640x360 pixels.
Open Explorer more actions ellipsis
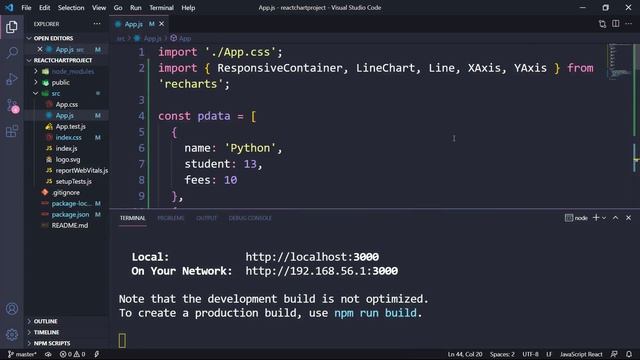pyautogui.click(x=97, y=24)
